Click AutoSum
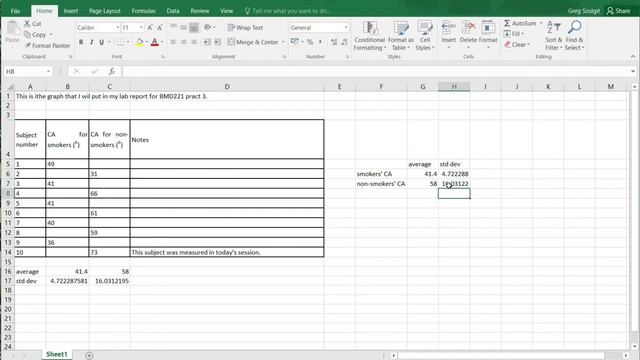 tap(520, 23)
